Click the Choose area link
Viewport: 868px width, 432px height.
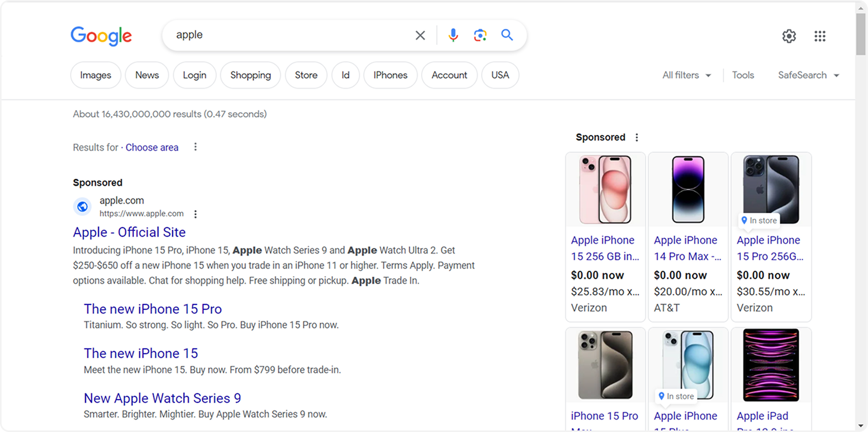152,148
